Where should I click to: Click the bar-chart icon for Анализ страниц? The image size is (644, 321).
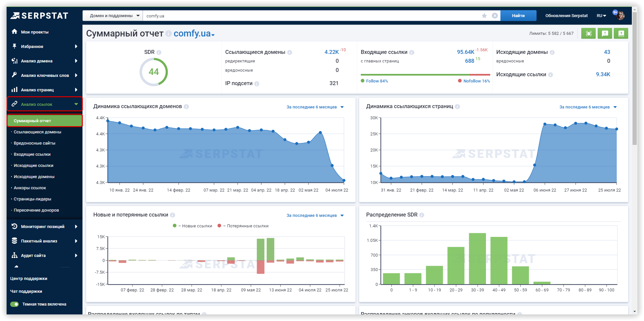[14, 89]
